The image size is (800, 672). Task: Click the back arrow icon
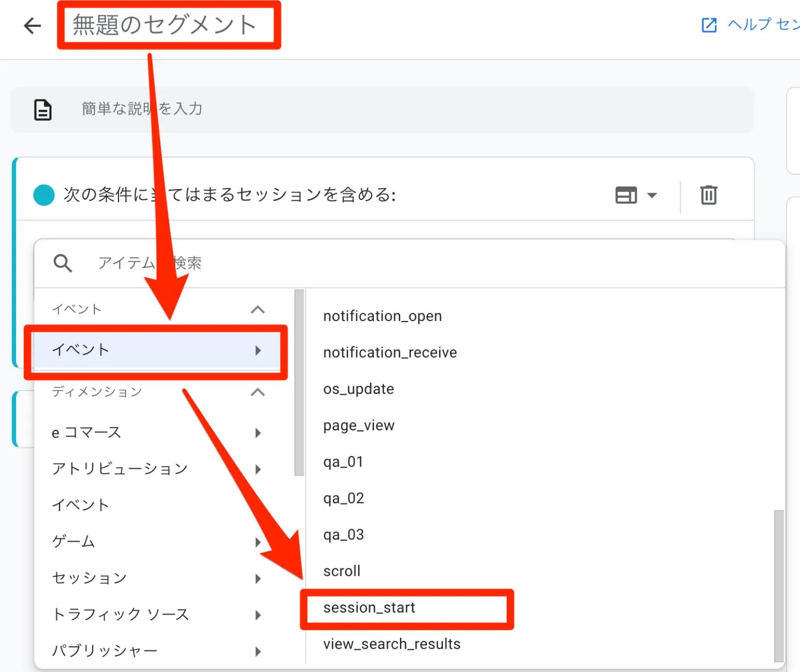[32, 25]
